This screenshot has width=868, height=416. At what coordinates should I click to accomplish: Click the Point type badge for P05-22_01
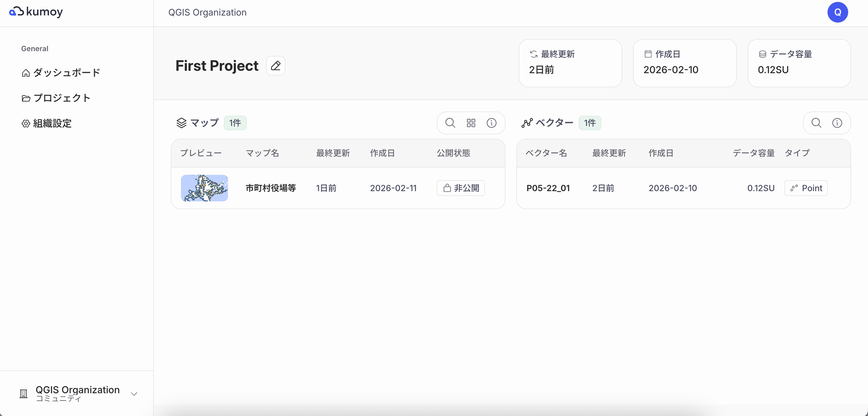tap(806, 188)
